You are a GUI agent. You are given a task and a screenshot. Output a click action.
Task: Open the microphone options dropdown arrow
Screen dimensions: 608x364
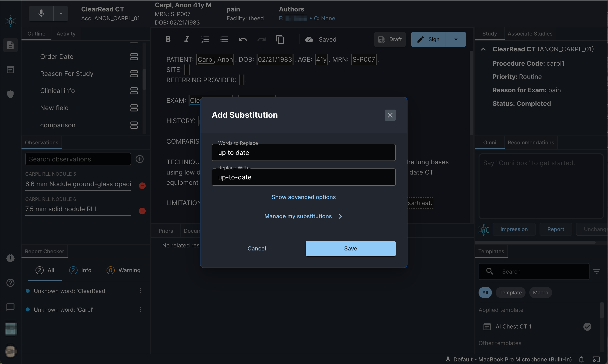click(61, 13)
